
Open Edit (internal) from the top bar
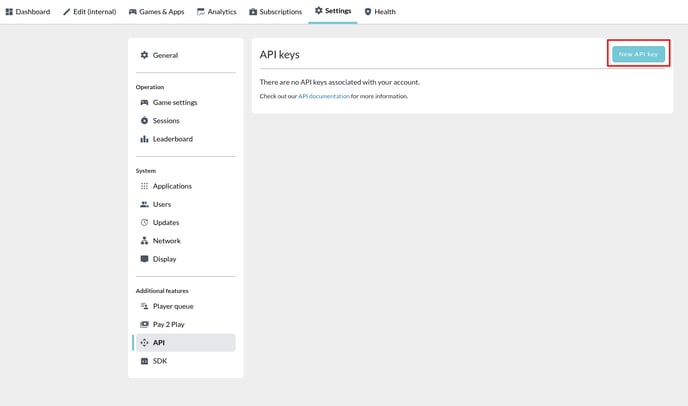(90, 12)
